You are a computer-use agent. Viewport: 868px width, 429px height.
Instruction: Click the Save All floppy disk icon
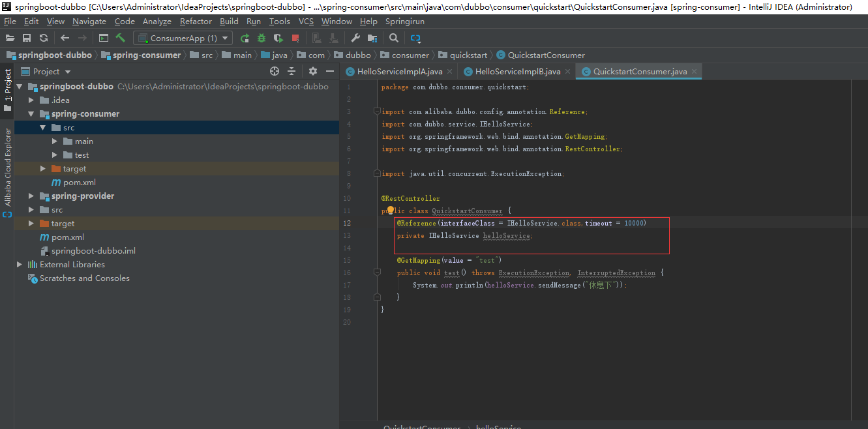(27, 38)
